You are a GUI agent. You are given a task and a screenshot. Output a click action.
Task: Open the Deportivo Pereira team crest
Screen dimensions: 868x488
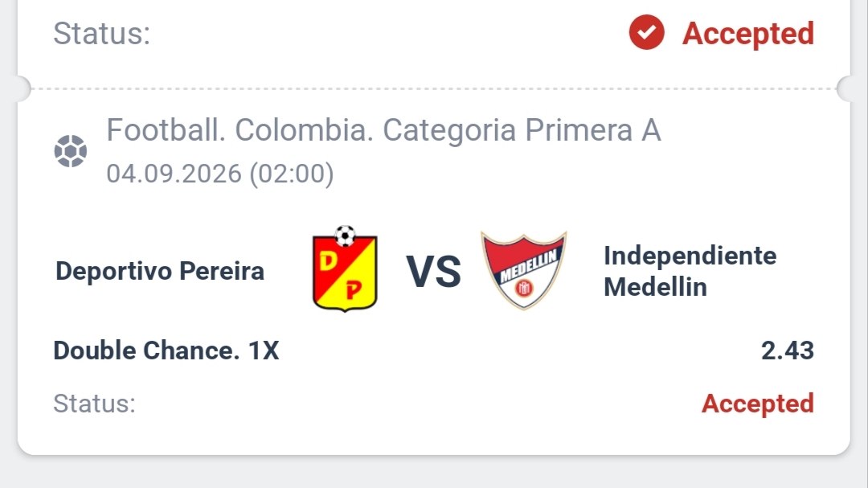point(345,269)
